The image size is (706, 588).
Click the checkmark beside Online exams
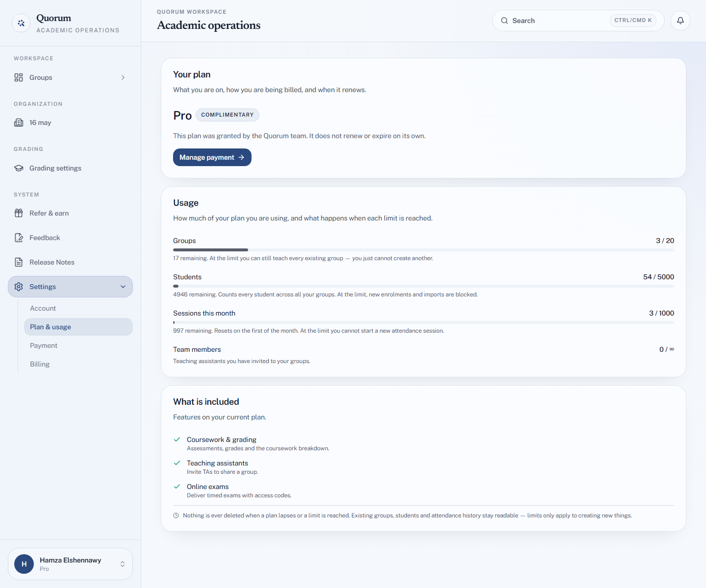coord(177,487)
